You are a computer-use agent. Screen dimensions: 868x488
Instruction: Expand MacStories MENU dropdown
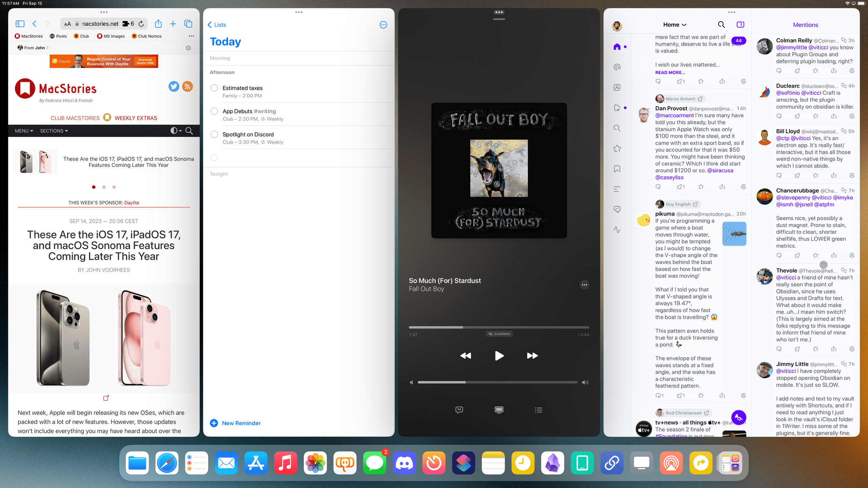[24, 131]
